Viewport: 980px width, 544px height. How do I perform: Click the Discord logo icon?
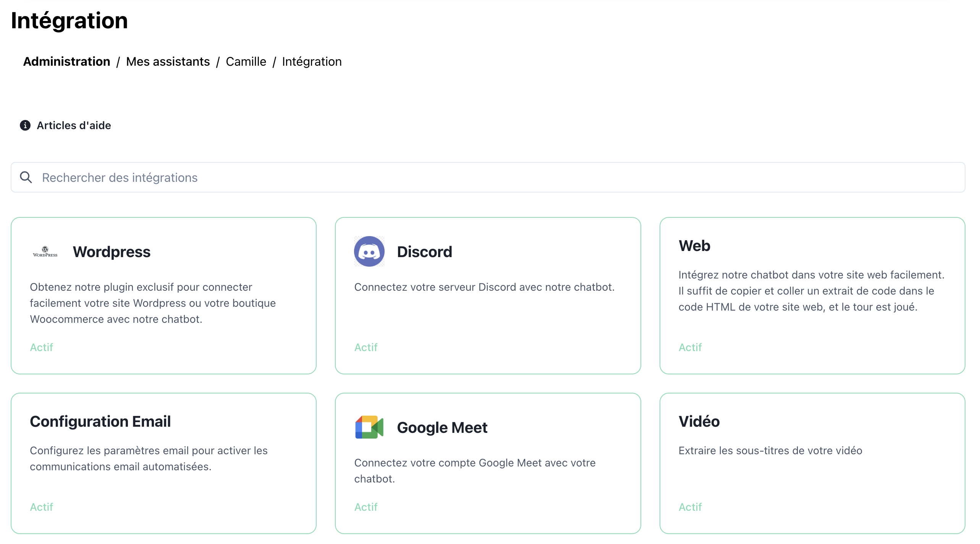(x=369, y=251)
